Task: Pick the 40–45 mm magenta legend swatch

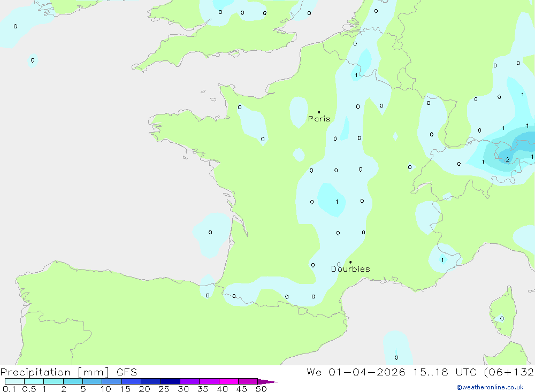Action: [x=228, y=381]
